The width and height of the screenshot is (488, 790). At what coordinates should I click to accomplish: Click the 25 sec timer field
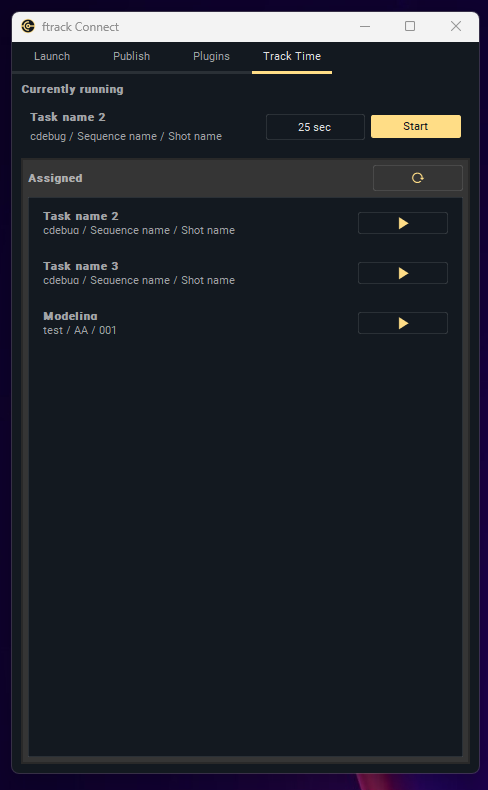point(315,127)
